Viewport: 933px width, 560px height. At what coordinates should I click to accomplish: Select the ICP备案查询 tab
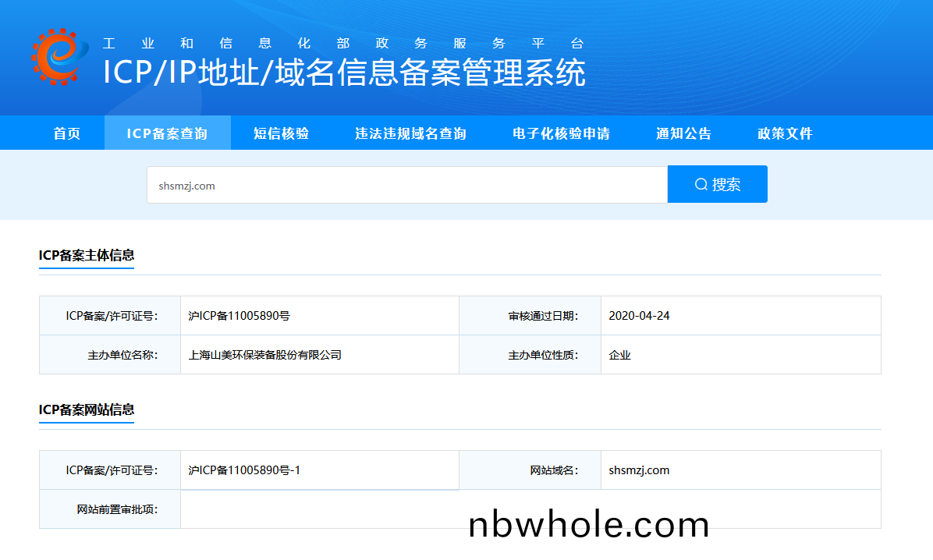pyautogui.click(x=167, y=133)
